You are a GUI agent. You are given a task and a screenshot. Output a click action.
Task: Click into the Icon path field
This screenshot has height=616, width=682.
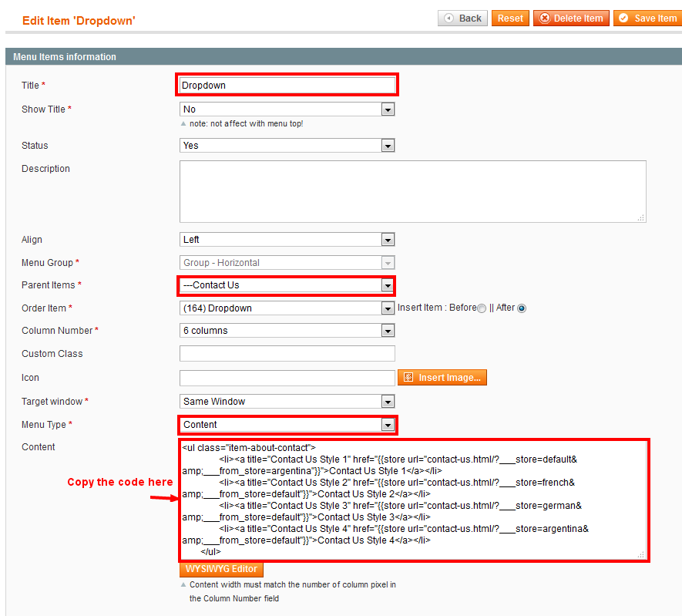click(287, 378)
